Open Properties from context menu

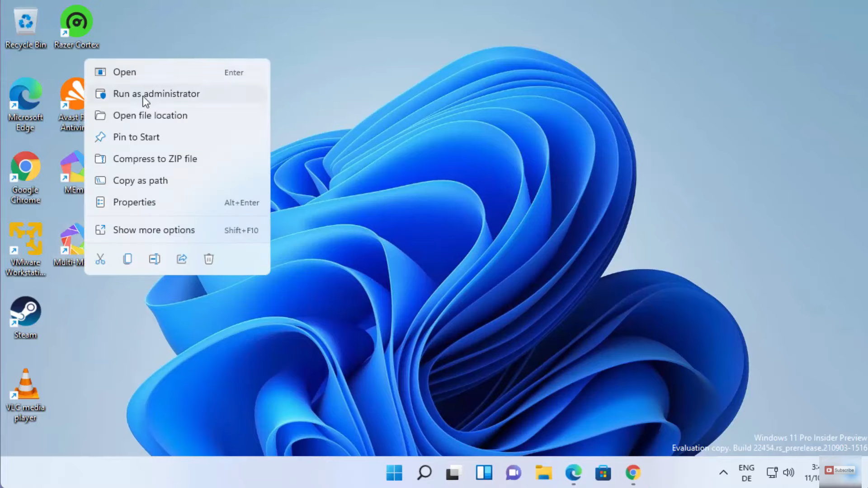pyautogui.click(x=134, y=202)
